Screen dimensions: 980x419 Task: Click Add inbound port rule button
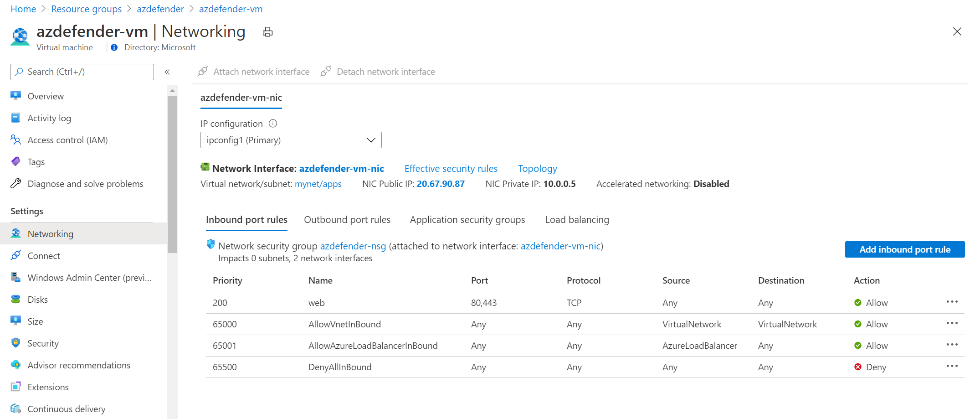pyautogui.click(x=904, y=249)
